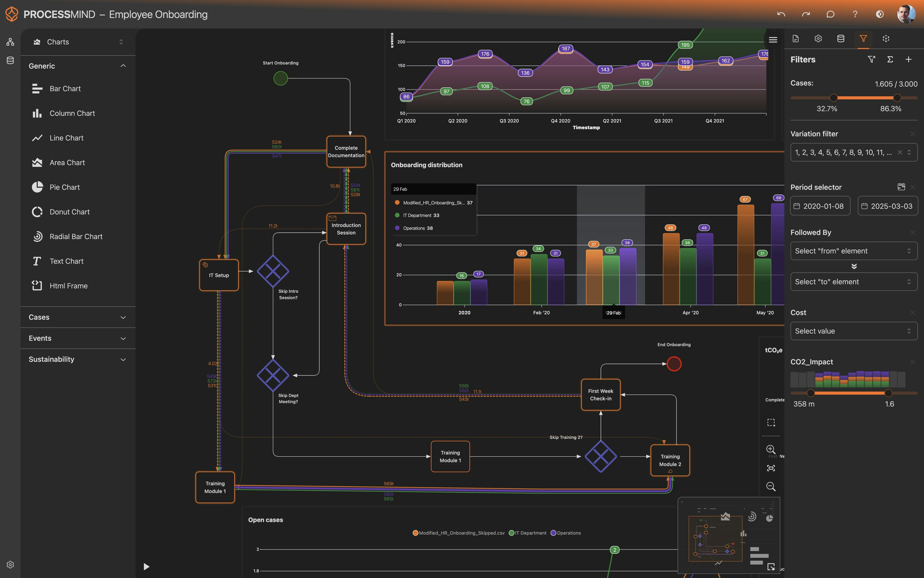The image size is (924, 578).
Task: Open the comments speech bubble icon
Action: tap(830, 14)
